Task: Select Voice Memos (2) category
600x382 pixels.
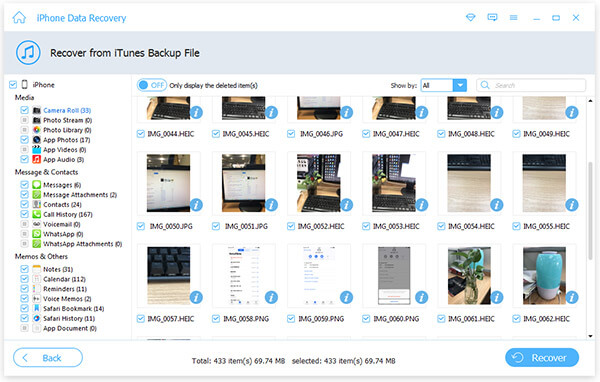Action: coord(67,299)
